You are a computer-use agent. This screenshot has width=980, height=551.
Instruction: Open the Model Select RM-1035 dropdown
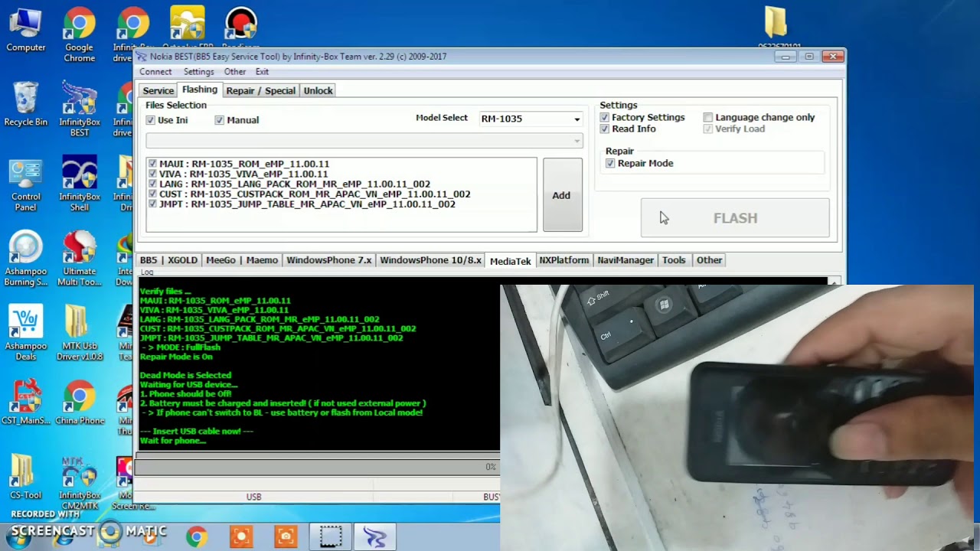tap(531, 119)
